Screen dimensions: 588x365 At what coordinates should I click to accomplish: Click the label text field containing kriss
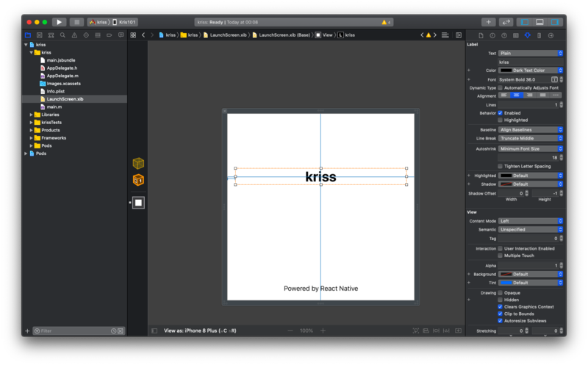point(531,62)
